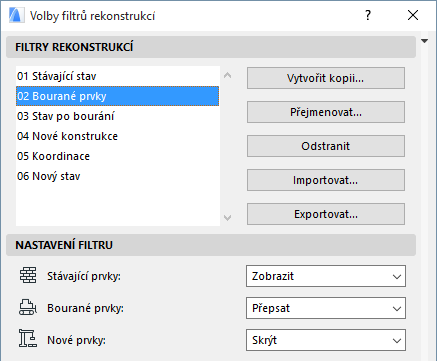Viewport: 437px width, 361px height.
Task: Collapse the FILTRY REKONSTRUKCÍ panel header
Action: [211, 47]
